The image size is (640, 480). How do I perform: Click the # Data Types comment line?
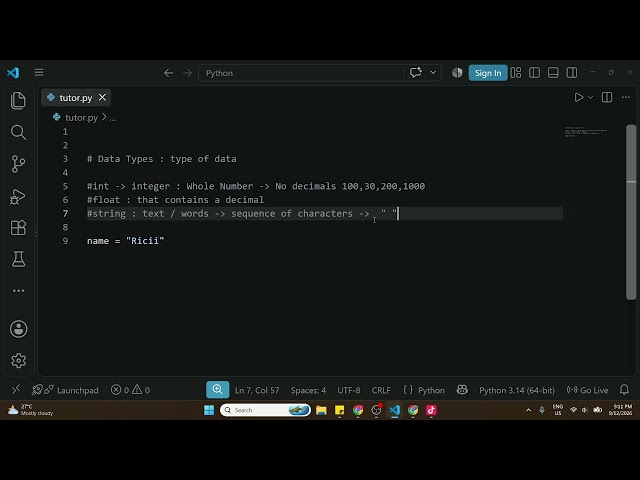162,159
